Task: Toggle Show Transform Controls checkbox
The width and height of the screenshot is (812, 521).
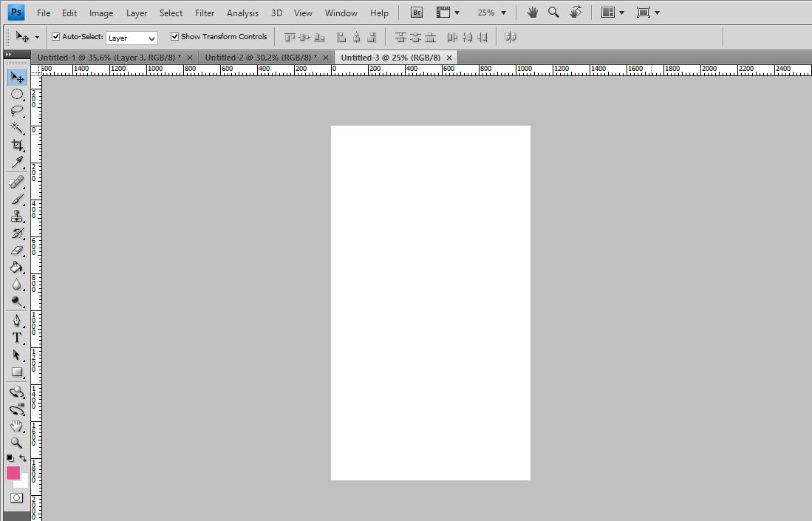Action: click(174, 37)
